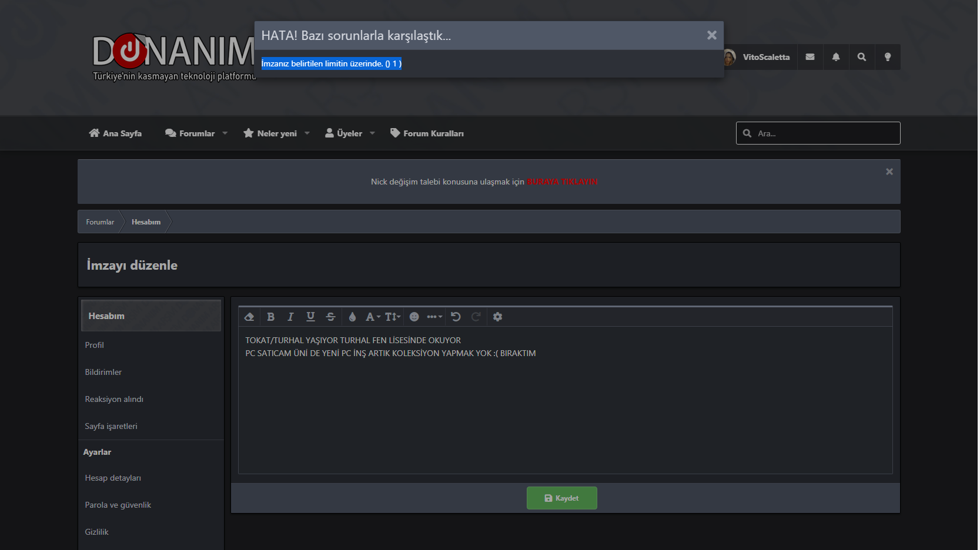Screen dimensions: 980x550
Task: Open Sayfa işaretleri in the sidebar
Action: click(x=111, y=426)
